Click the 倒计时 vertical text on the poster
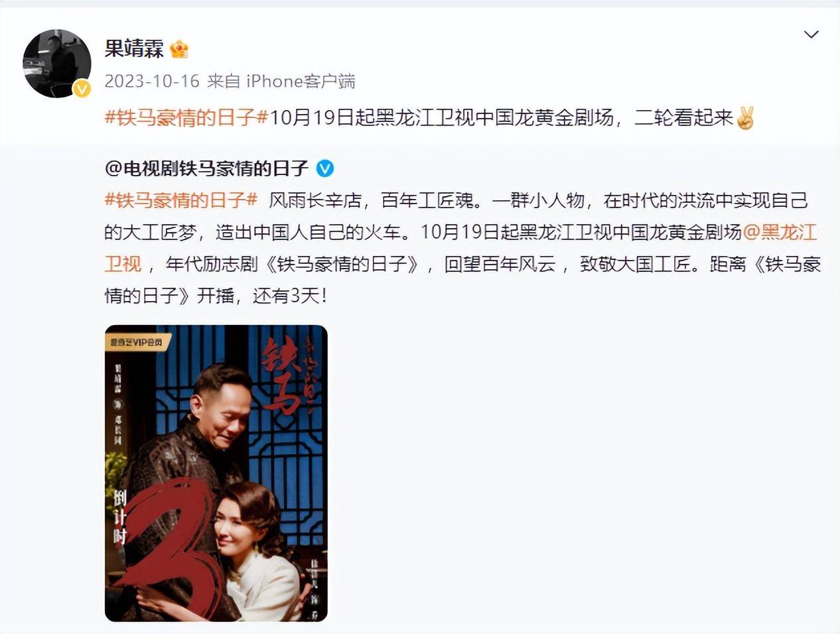Image resolution: width=840 pixels, height=634 pixels. point(119,517)
